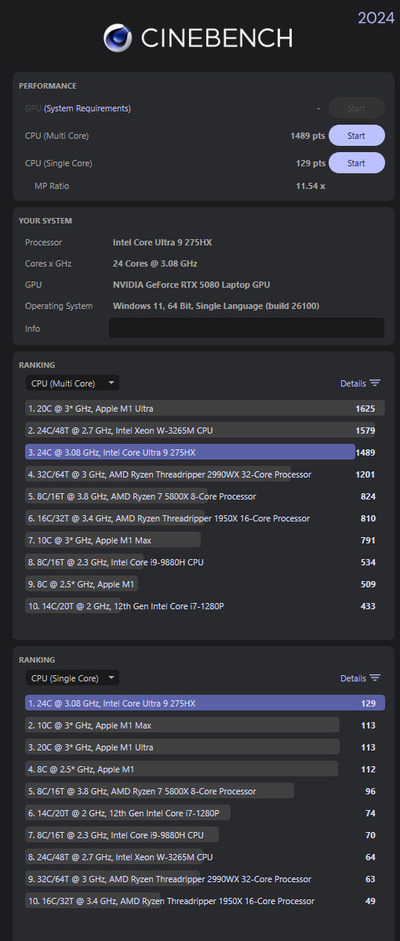Viewport: 400px width, 941px height.
Task: Select the Apple M1 Max single-core ranking entry
Action: (x=204, y=726)
